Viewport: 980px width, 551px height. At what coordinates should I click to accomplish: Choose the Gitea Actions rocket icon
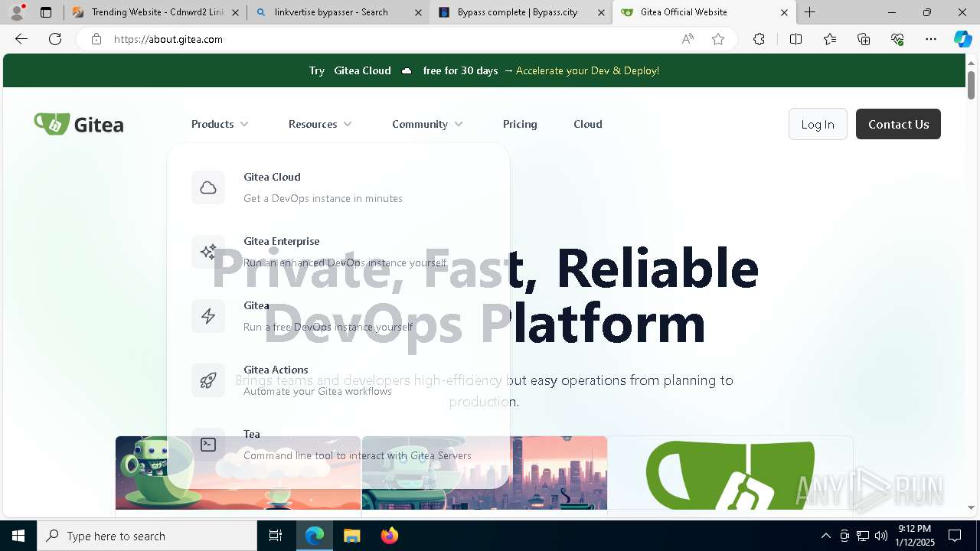click(208, 380)
